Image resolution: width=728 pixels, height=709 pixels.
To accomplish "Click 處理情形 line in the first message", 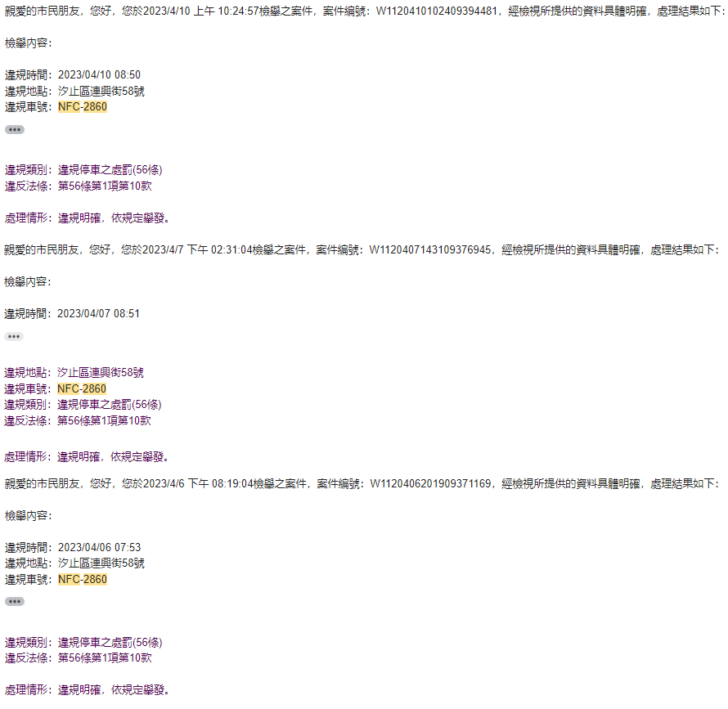I will [87, 218].
